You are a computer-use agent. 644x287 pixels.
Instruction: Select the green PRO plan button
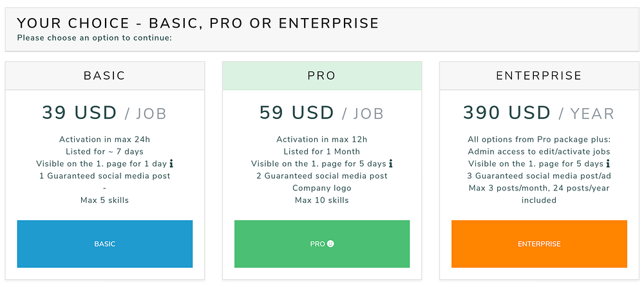(321, 244)
